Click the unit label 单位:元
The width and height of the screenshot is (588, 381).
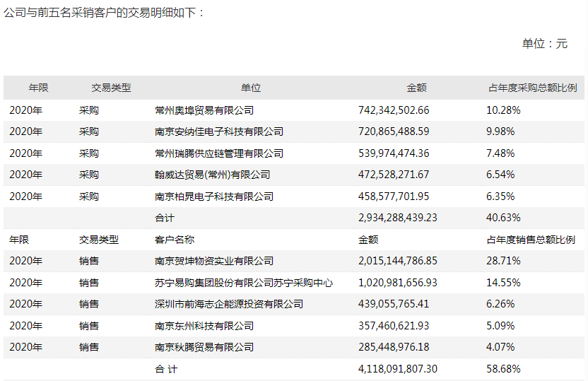click(x=544, y=44)
